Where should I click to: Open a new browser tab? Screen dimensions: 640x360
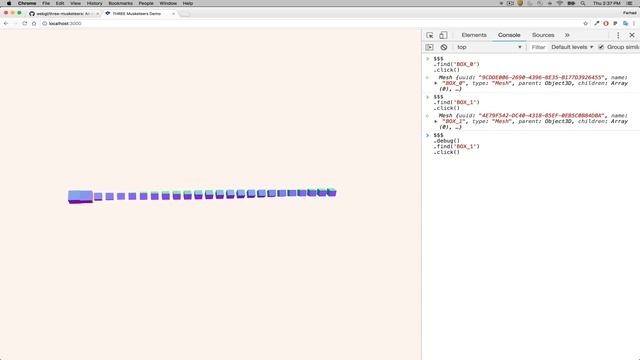point(185,14)
